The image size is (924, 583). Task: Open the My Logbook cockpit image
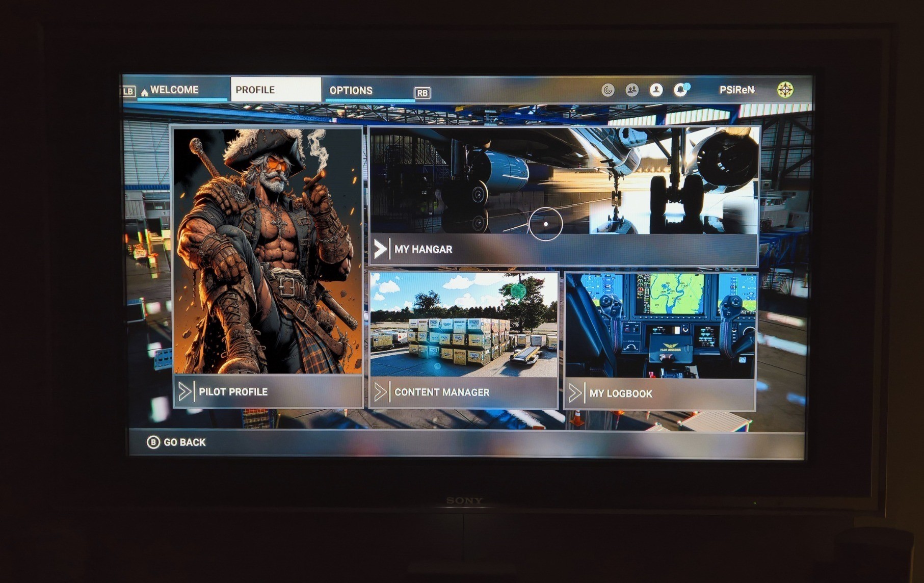click(x=660, y=326)
